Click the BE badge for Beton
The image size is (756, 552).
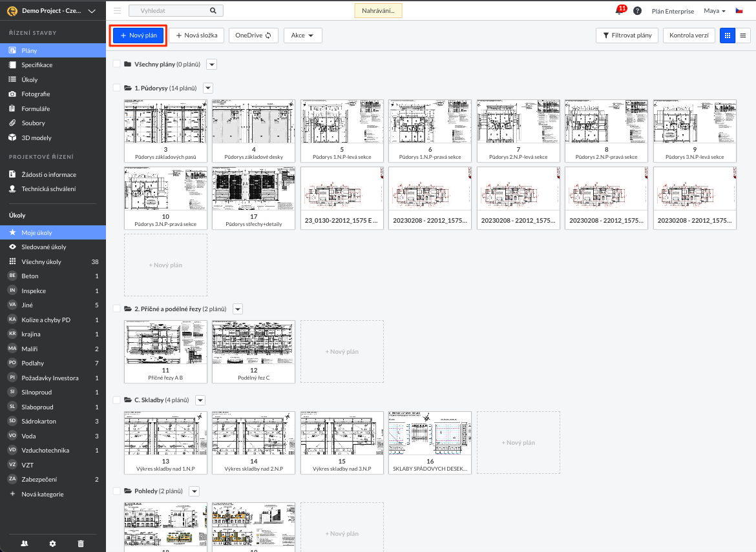(x=12, y=276)
